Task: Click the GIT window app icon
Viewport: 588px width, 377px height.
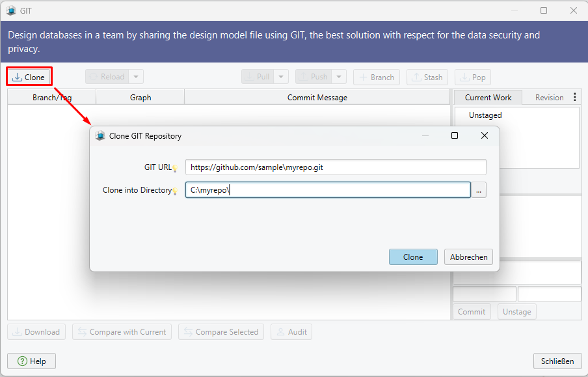Action: point(11,10)
